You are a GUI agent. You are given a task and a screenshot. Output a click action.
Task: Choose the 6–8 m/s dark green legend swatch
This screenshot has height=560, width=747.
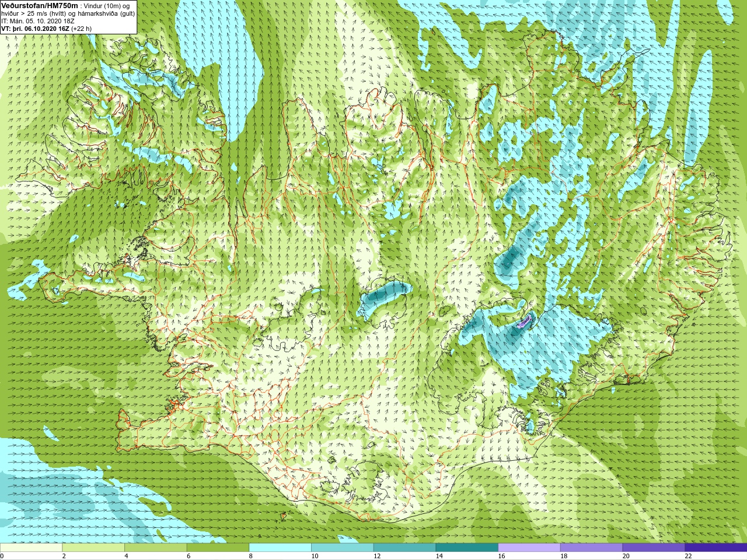(x=218, y=548)
